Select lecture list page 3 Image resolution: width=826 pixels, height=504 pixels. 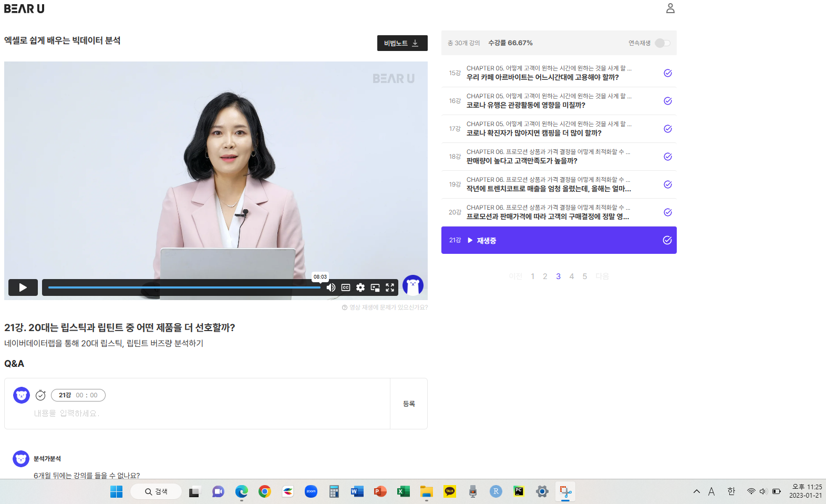point(558,276)
